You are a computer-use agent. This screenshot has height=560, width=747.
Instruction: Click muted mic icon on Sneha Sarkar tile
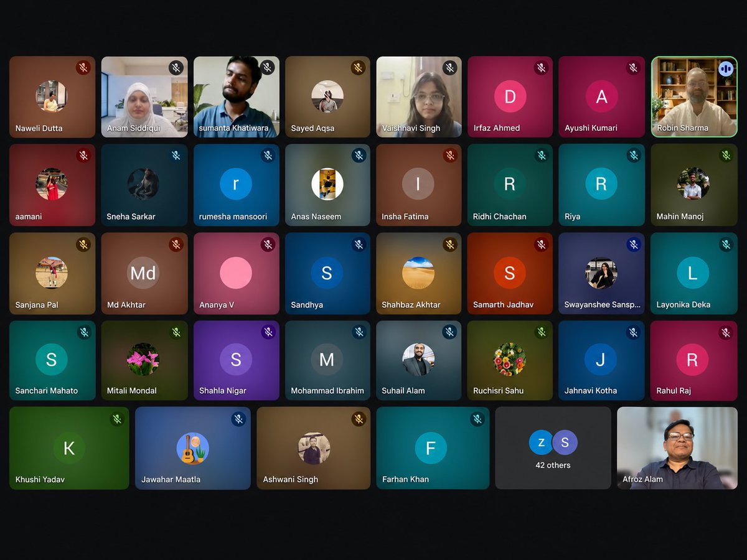point(176,156)
